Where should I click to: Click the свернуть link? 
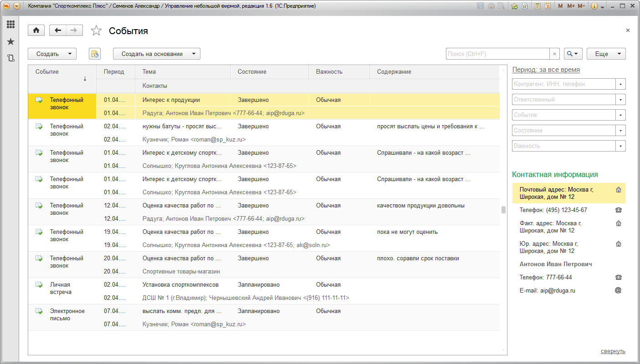[x=613, y=351]
